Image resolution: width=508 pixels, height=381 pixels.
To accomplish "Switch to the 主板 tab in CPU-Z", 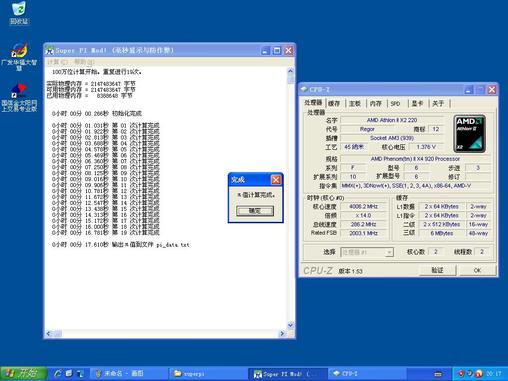I will [355, 104].
